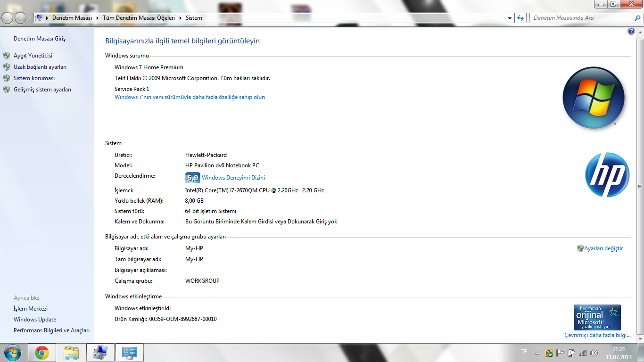Open Action Center flag tray icon
The width and height of the screenshot is (644, 362).
560,353
